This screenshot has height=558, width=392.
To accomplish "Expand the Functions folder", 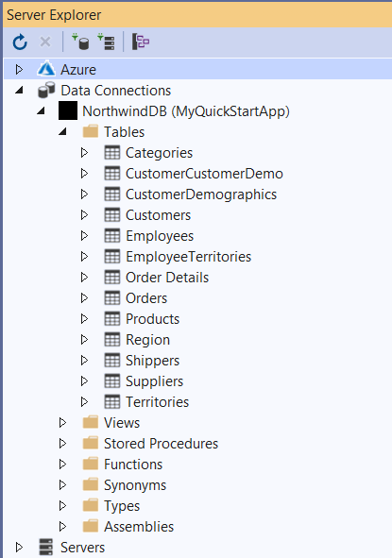I will click(62, 464).
